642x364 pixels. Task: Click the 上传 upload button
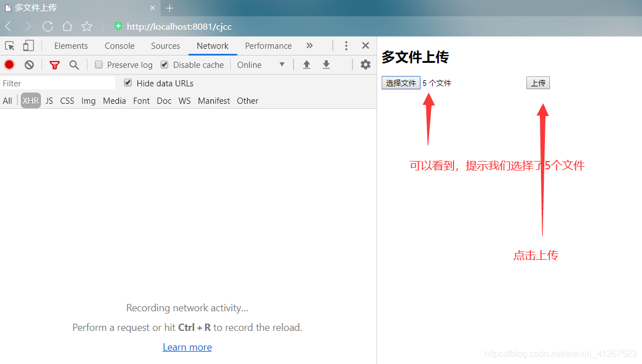[538, 82]
